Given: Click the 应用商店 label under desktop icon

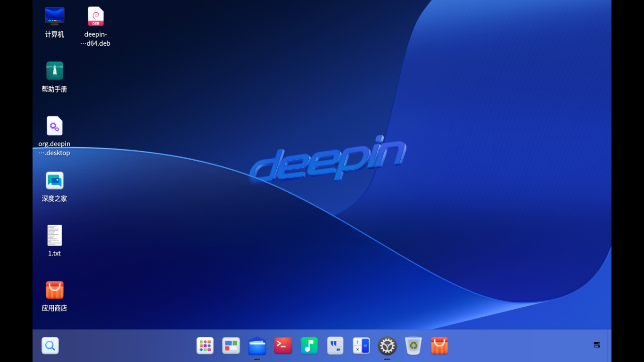Looking at the screenshot, I should pyautogui.click(x=55, y=308).
